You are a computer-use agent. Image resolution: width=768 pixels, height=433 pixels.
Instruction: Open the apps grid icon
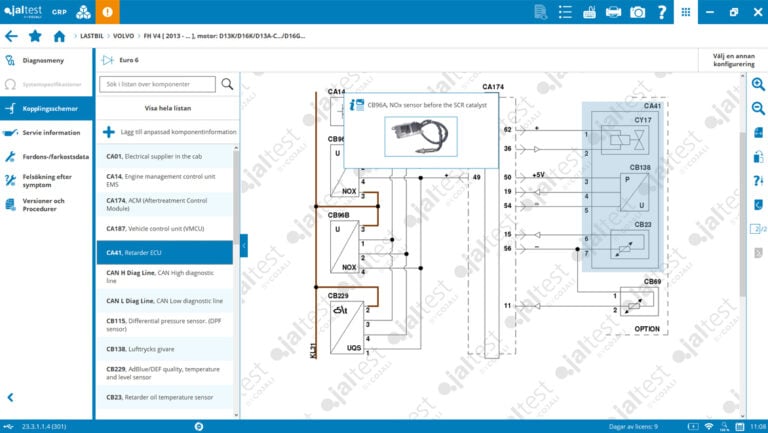coord(686,12)
